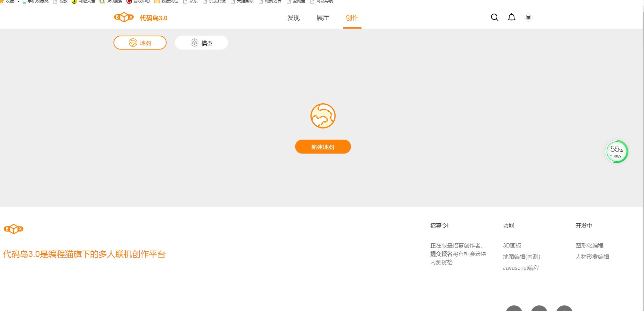Create a new map with 新建地图

(323, 147)
